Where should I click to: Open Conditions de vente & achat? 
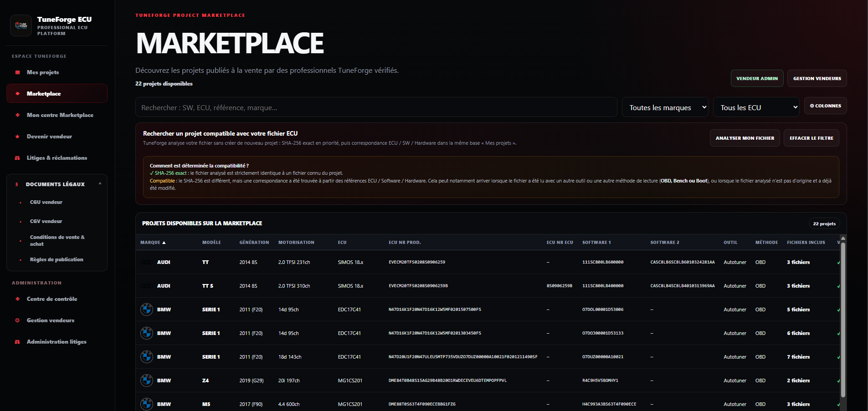(57, 240)
